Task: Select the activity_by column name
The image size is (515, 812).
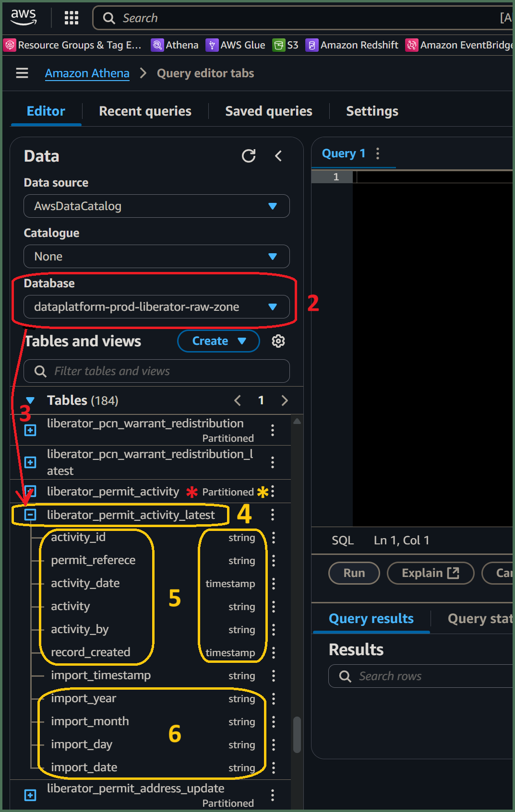Action: point(80,629)
